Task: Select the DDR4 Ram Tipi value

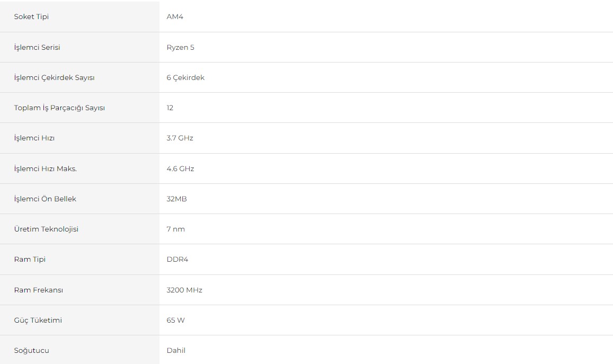Action: [x=177, y=259]
